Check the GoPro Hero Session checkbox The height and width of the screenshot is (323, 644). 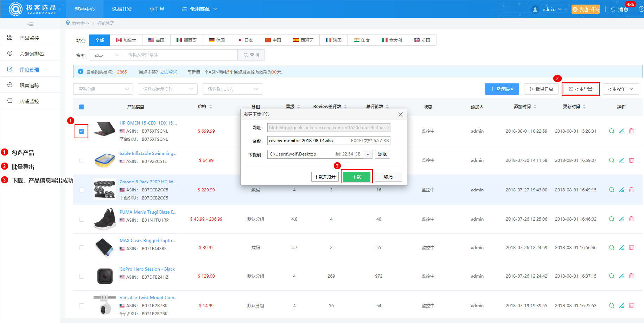pyautogui.click(x=82, y=276)
